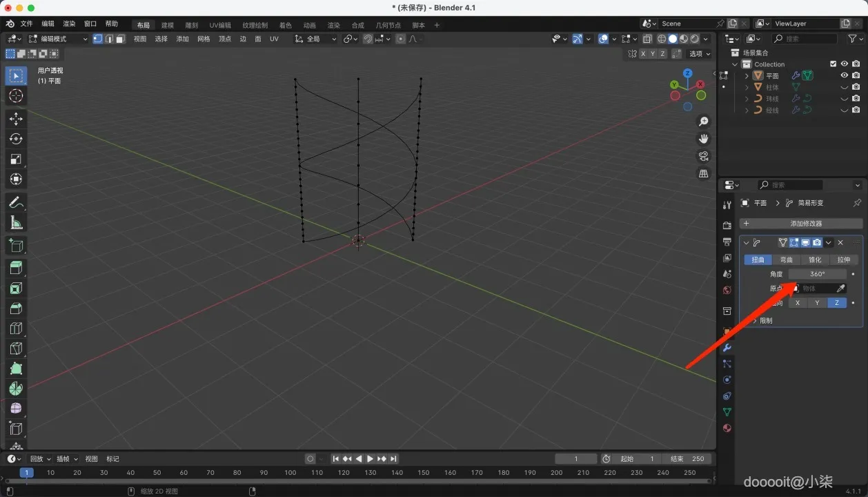Image resolution: width=868 pixels, height=497 pixels.
Task: Select the 弯曲 deform mode button
Action: click(x=787, y=260)
